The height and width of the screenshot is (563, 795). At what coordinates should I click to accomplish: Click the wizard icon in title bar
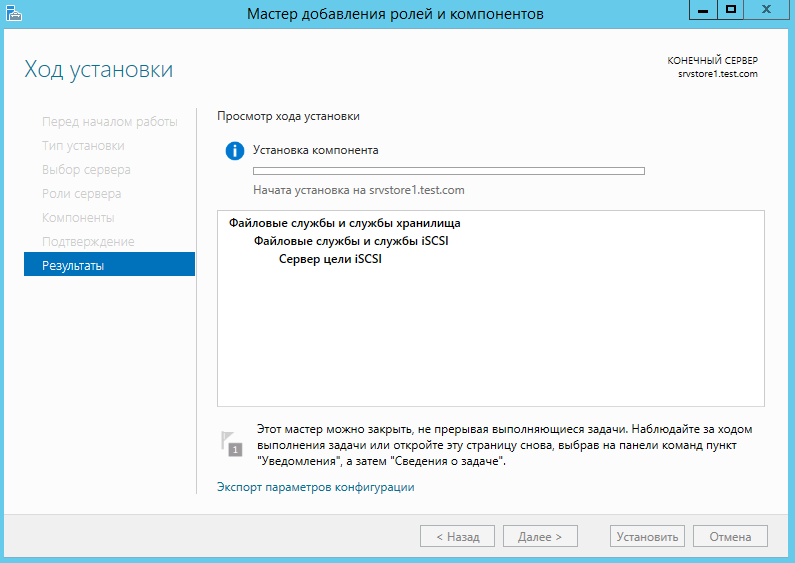point(13,13)
